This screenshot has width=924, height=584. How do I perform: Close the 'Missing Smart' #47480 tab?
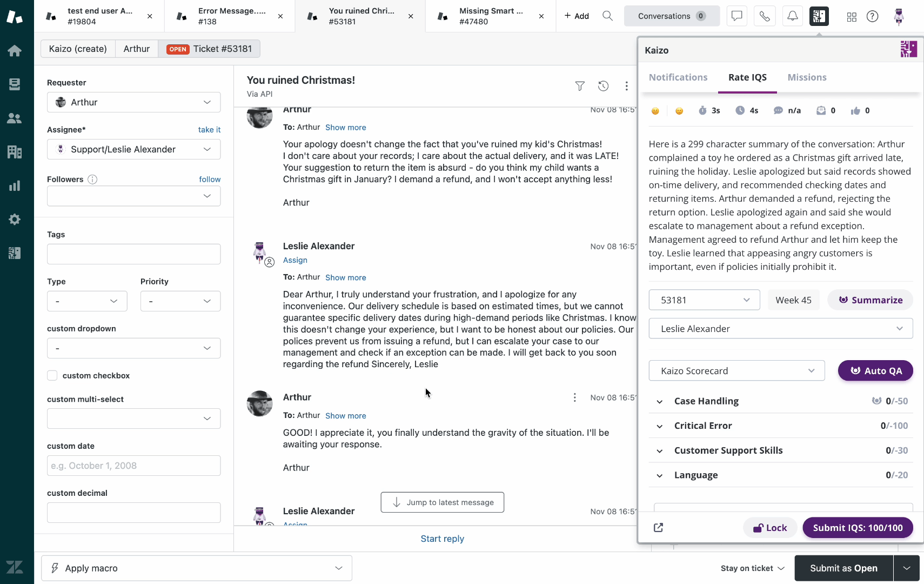[541, 16]
